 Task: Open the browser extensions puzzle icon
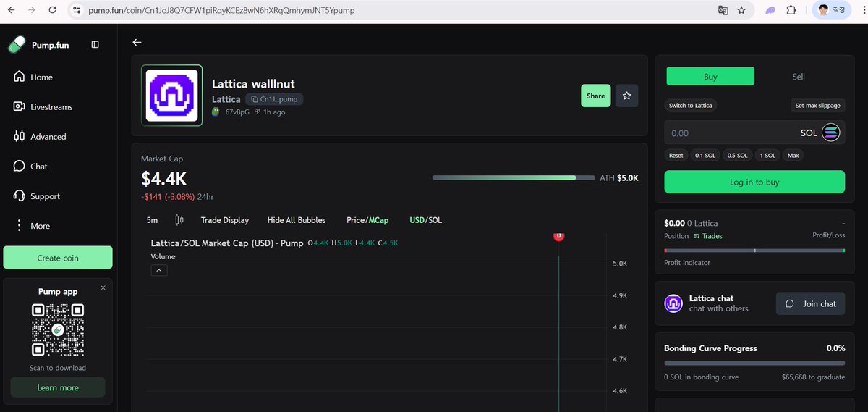click(791, 11)
